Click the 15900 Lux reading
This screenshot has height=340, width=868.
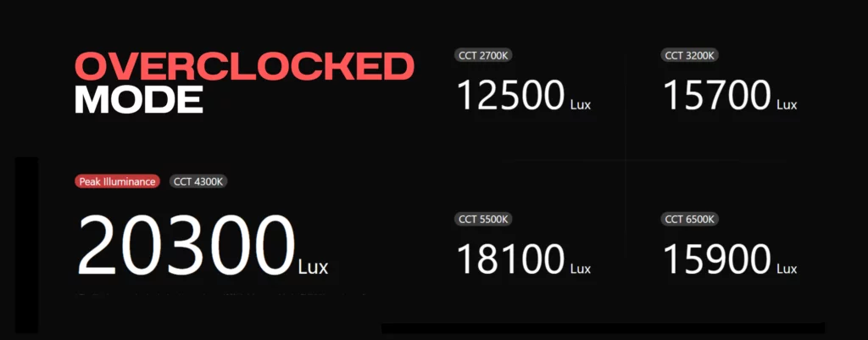tap(730, 259)
